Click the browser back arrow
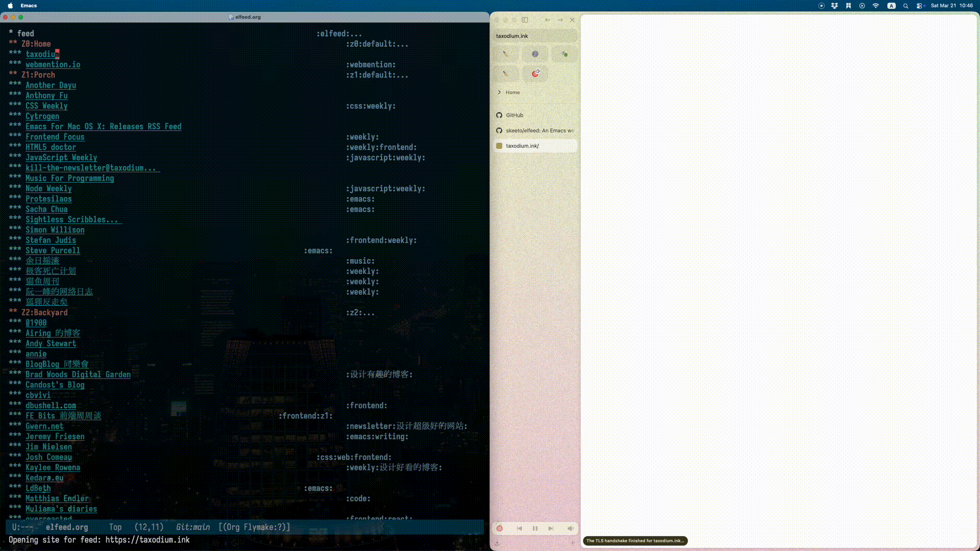The image size is (980, 551). tap(547, 20)
